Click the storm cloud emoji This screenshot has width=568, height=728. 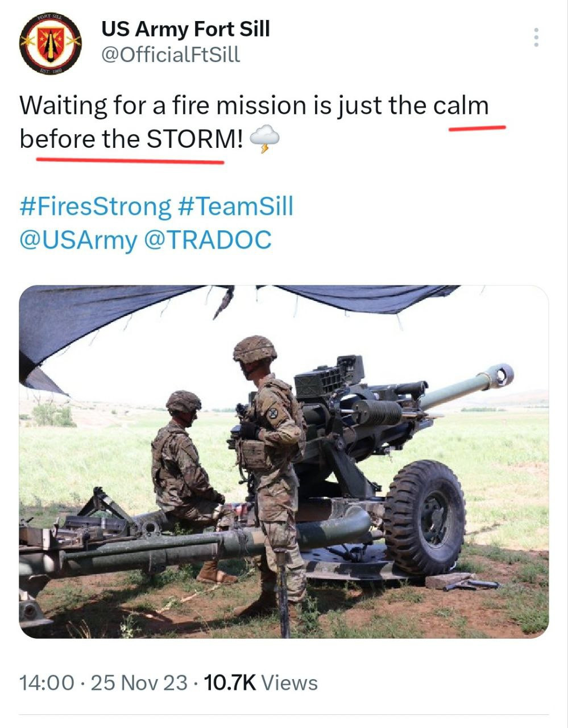(x=264, y=139)
